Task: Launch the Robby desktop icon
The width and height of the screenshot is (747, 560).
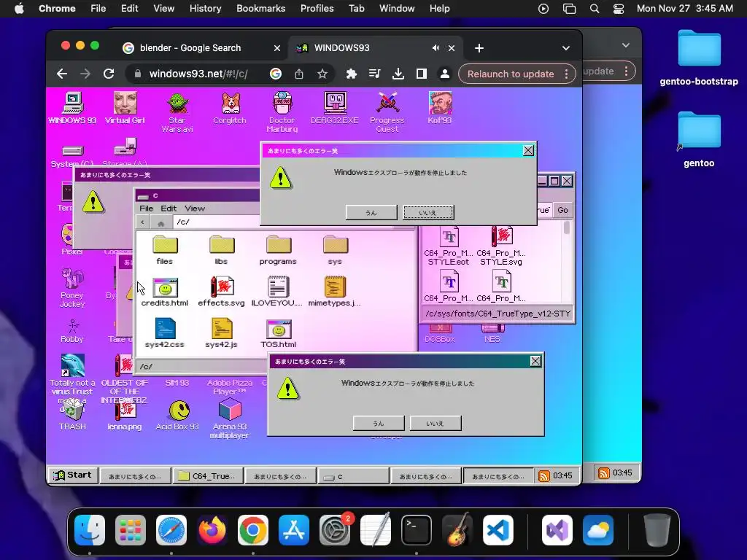Action: (72, 330)
